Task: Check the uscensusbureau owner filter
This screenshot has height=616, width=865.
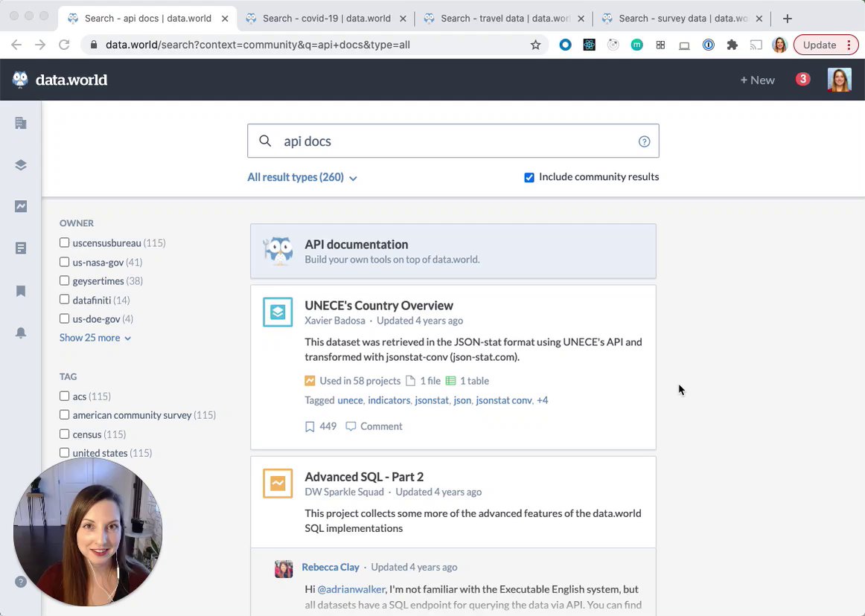Action: coord(65,243)
